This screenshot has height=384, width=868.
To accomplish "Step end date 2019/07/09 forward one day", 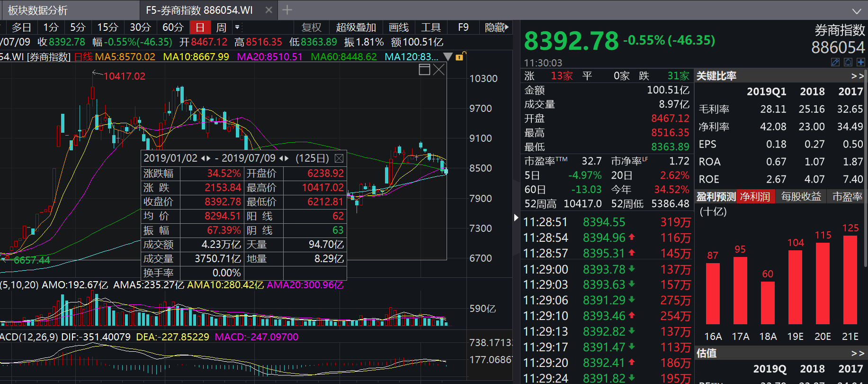I will point(286,158).
